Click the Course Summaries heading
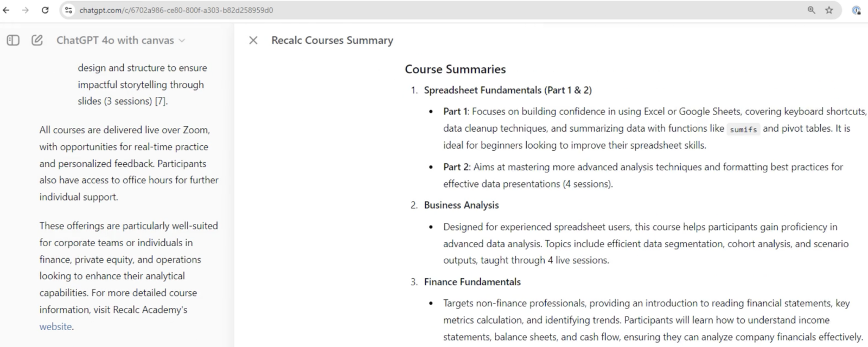Viewport: 868px width, 347px height. [x=455, y=69]
